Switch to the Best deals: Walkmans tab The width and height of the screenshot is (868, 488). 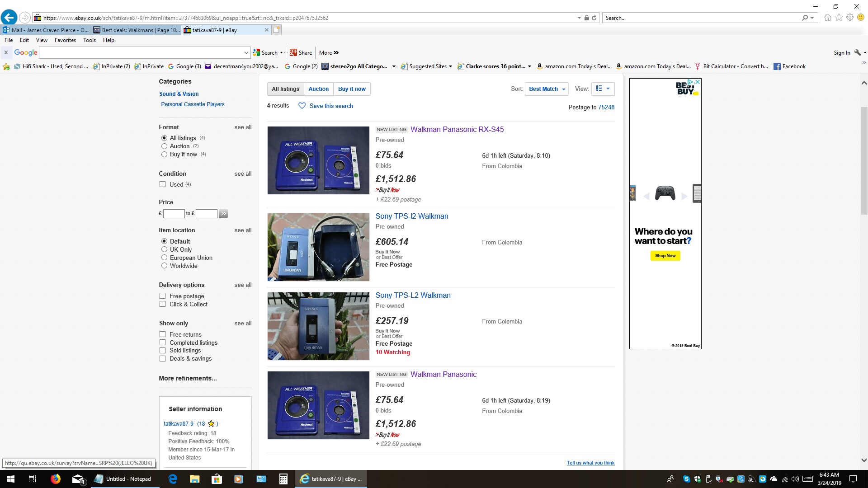[136, 30]
